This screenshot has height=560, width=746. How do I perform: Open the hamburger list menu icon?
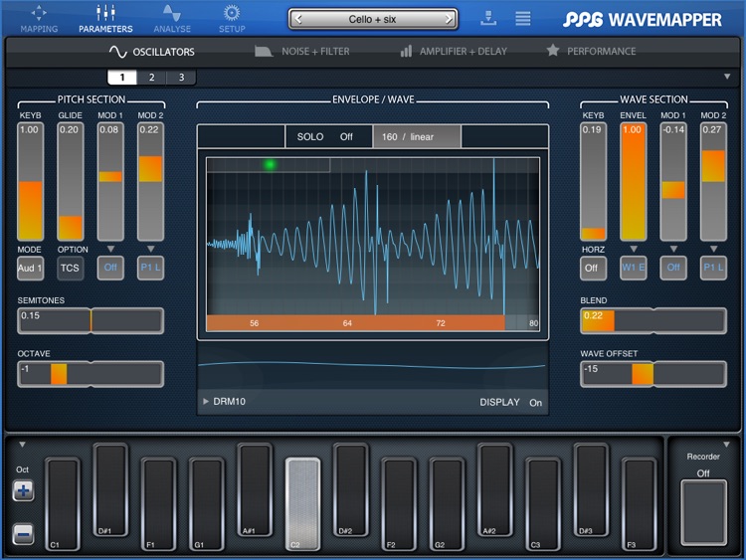tap(523, 18)
